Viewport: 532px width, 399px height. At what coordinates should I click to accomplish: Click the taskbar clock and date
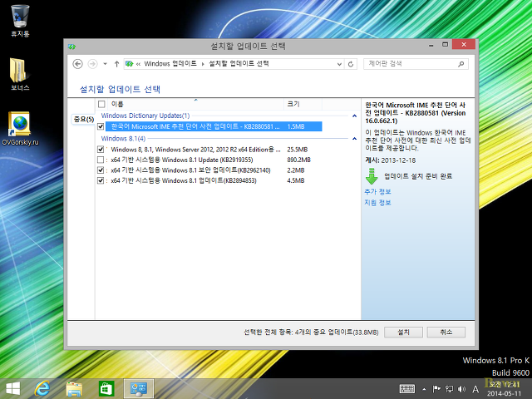[505, 389]
